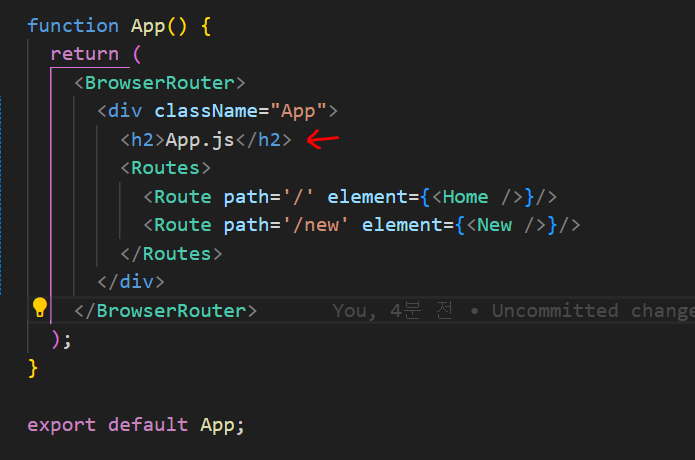Click the 'function' keyword
This screenshot has width=695, height=460.
point(73,26)
